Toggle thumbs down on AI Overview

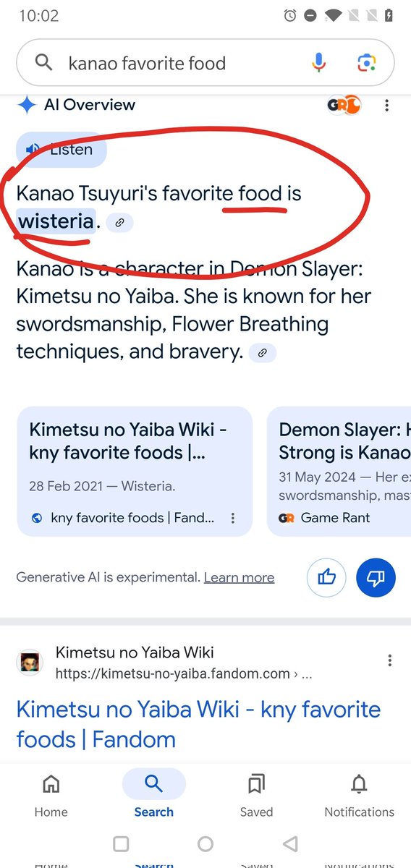[376, 576]
